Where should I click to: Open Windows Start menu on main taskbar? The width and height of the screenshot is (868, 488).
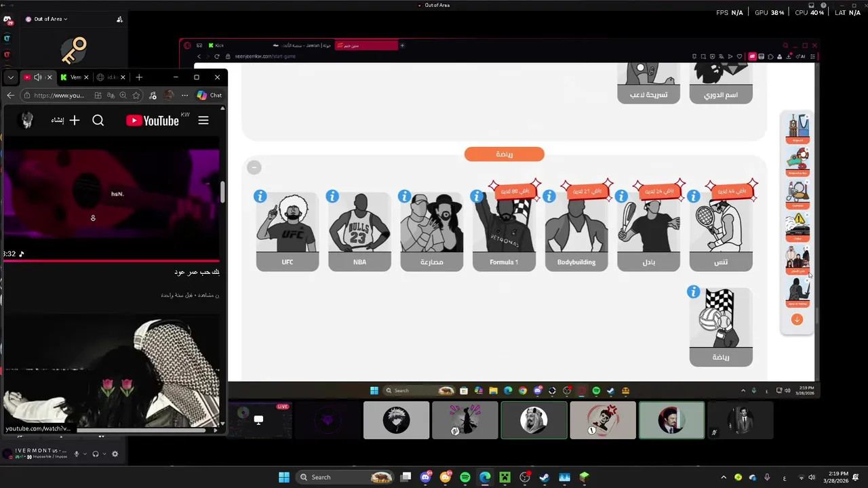point(284,477)
